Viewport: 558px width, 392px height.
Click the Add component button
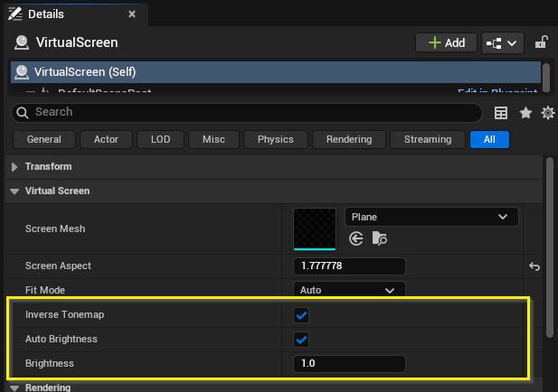tap(445, 42)
